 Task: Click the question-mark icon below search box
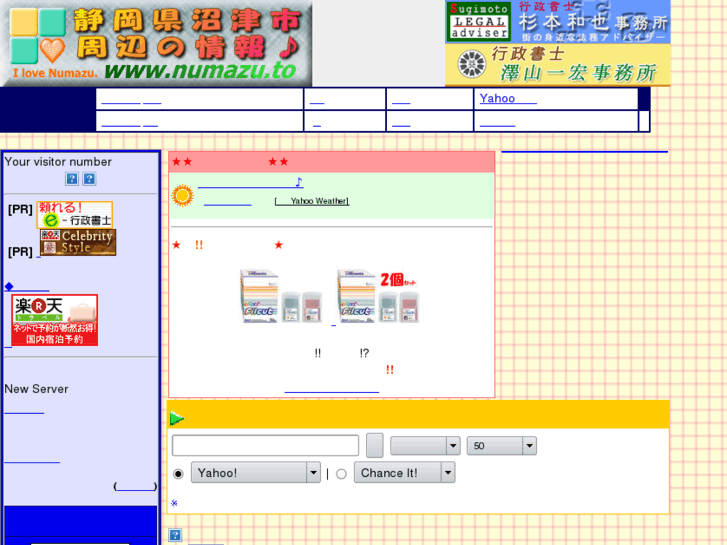click(x=175, y=535)
